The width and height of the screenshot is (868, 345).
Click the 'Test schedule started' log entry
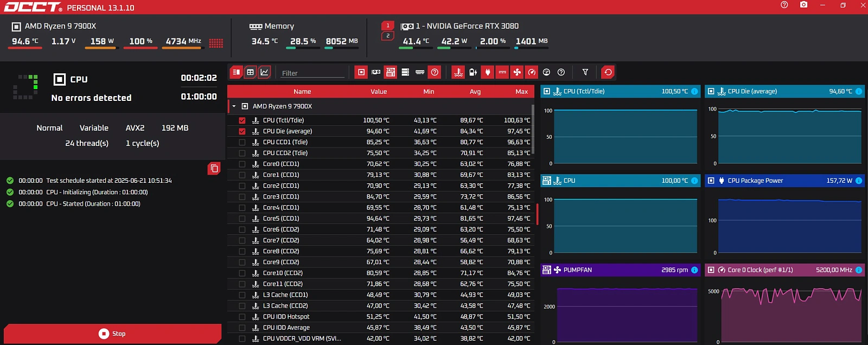coord(108,181)
